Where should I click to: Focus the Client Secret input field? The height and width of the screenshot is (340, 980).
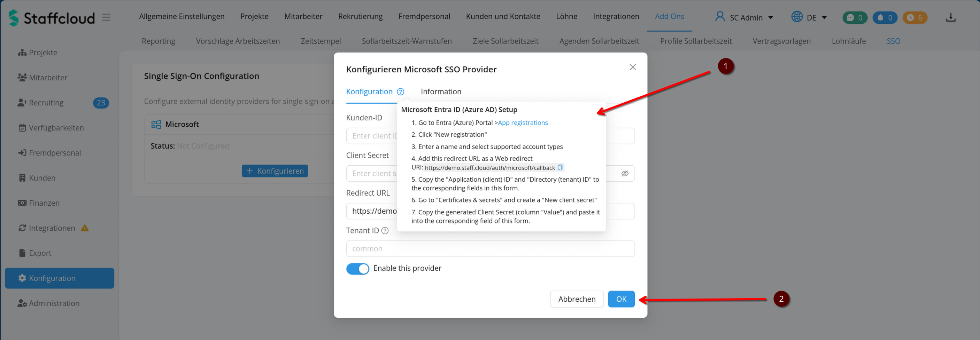491,174
